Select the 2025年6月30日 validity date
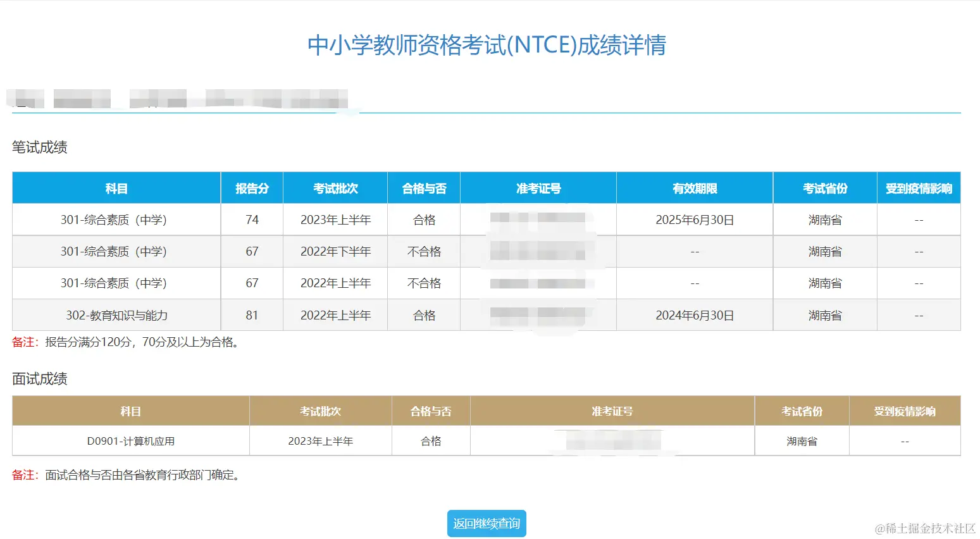The height and width of the screenshot is (539, 980). tap(695, 220)
